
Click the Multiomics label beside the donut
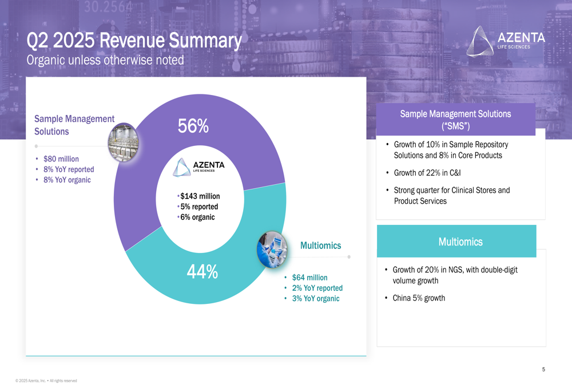[x=320, y=246]
